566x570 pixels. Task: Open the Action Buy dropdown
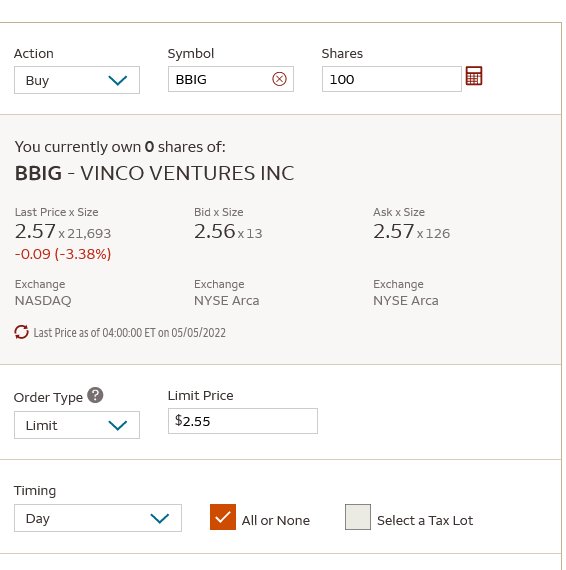point(77,80)
